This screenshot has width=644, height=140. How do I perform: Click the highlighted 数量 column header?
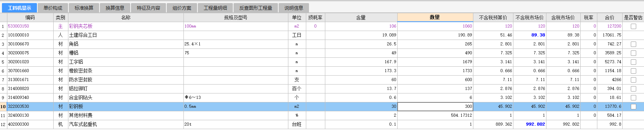click(x=435, y=17)
